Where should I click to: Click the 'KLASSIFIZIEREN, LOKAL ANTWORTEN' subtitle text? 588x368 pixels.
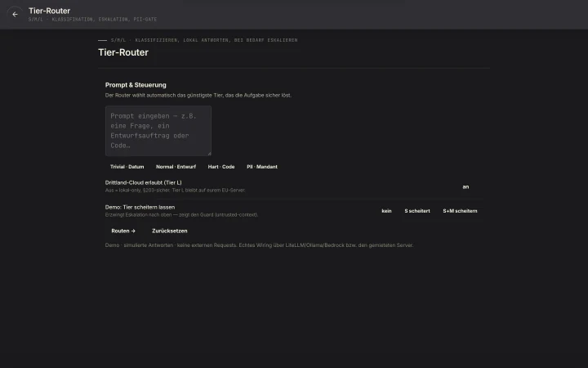(x=204, y=40)
